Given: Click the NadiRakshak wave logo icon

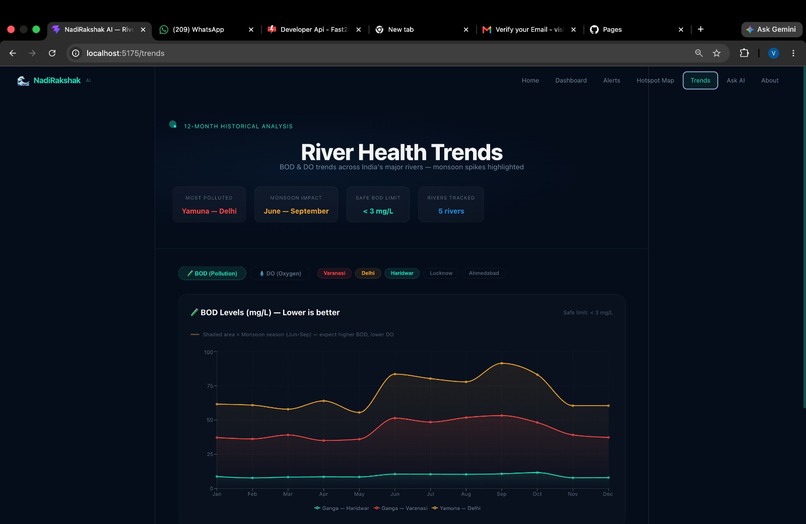Looking at the screenshot, I should [23, 81].
